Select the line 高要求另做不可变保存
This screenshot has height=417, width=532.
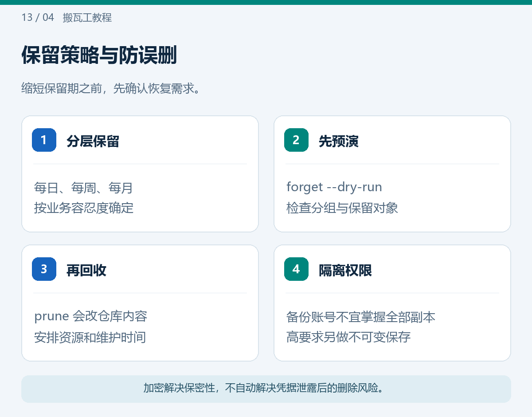tap(348, 337)
